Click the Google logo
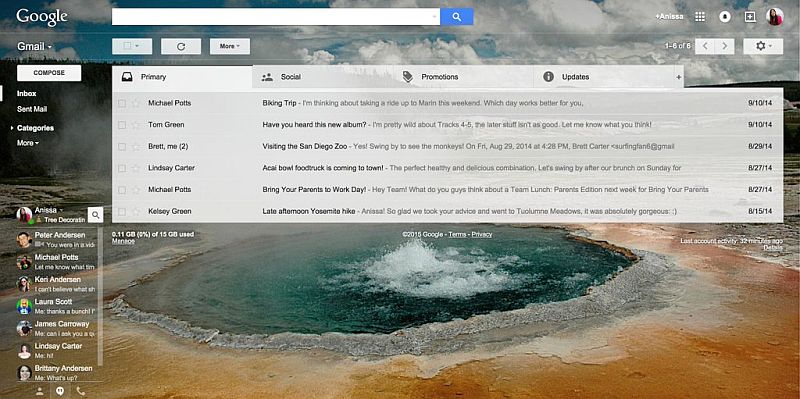Image resolution: width=800 pixels, height=399 pixels. (42, 17)
